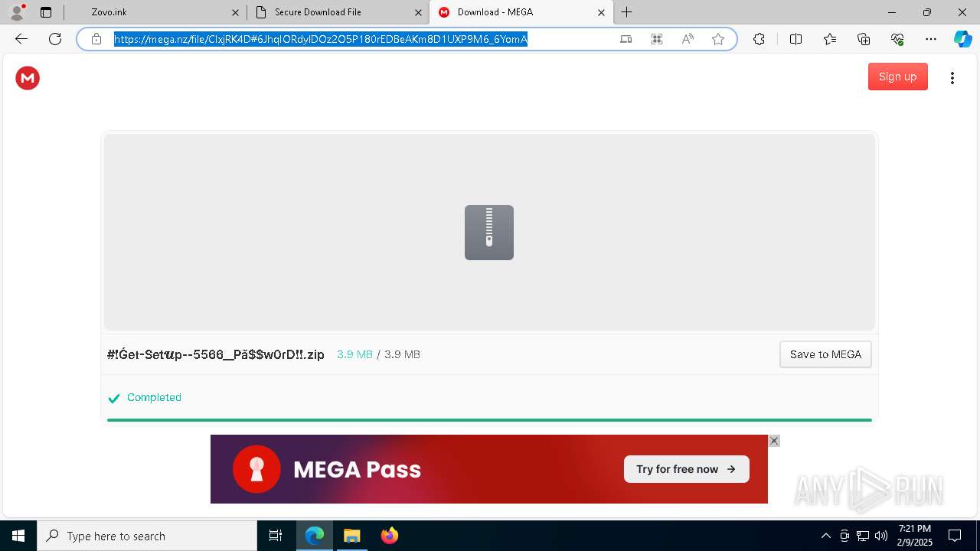Open the QR code or apps icon in address bar
980x551 pixels.
coord(657,39)
